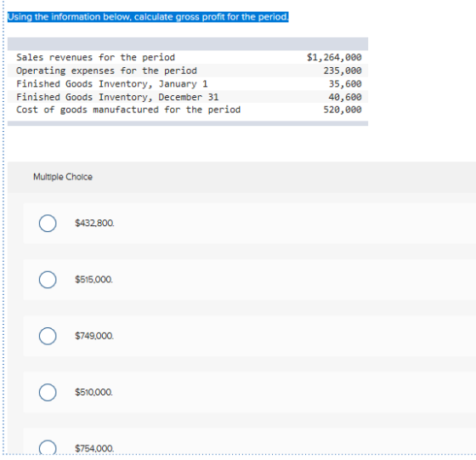Click 'Finished Goods Inventory, January 1' label

coord(112,83)
